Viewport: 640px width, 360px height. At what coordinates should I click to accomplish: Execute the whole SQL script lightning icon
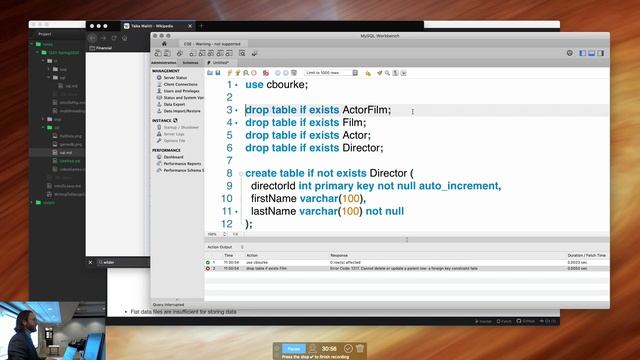click(230, 73)
